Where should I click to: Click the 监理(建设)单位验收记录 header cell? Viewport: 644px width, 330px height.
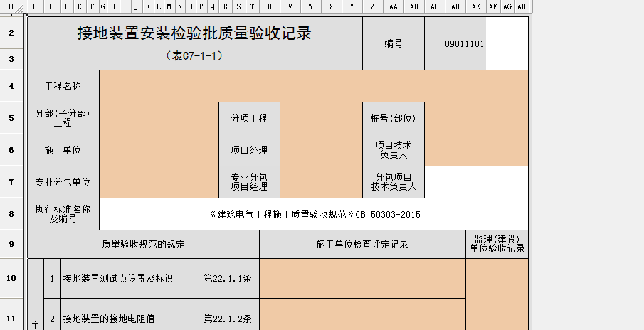497,244
